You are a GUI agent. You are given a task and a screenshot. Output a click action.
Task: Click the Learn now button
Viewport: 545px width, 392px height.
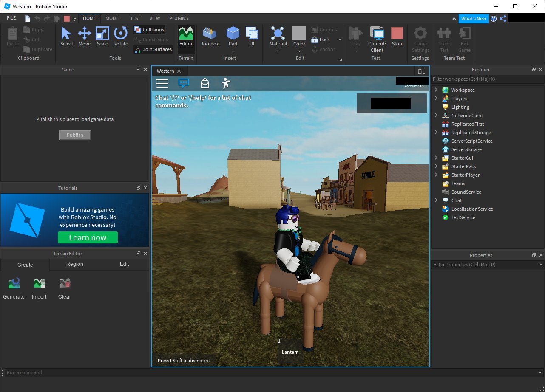88,237
